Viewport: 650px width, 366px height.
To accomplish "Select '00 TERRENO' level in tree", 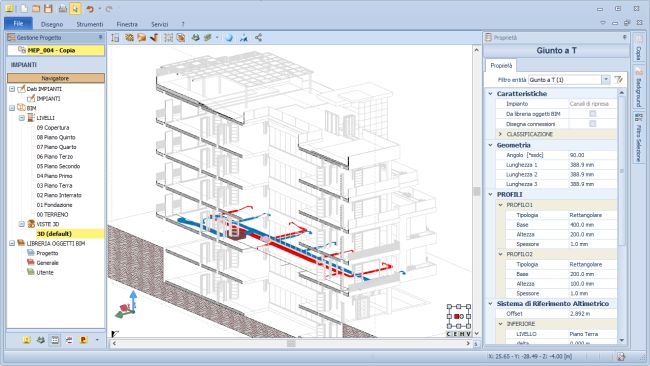I will 52,214.
